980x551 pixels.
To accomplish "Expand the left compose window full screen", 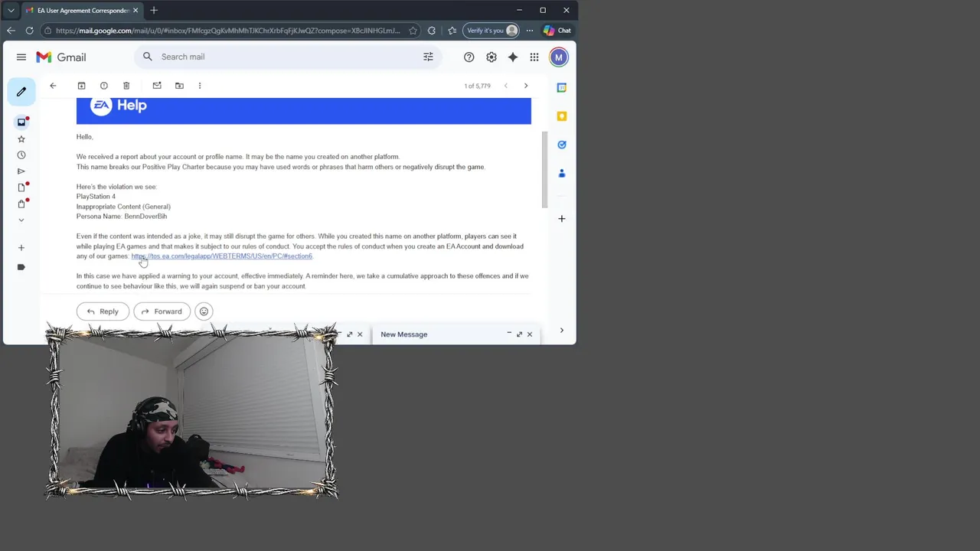I will [350, 334].
